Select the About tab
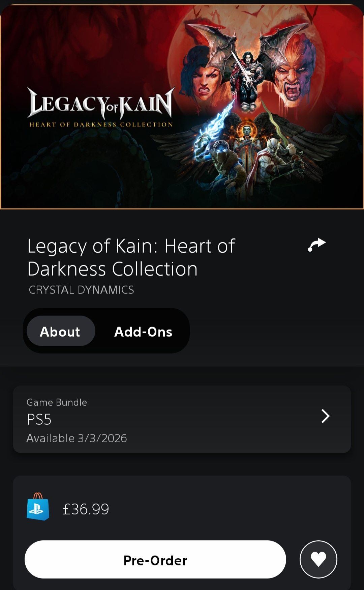 click(x=61, y=331)
